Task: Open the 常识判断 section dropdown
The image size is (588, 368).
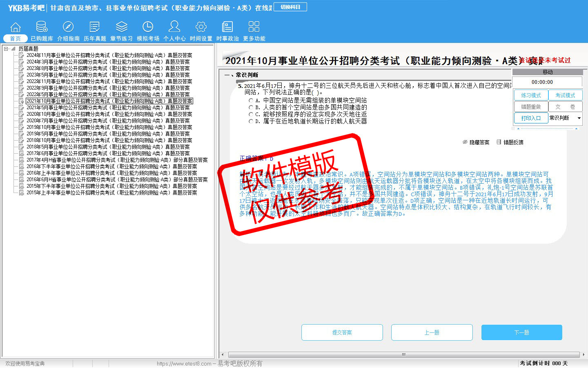Action: pos(579,118)
